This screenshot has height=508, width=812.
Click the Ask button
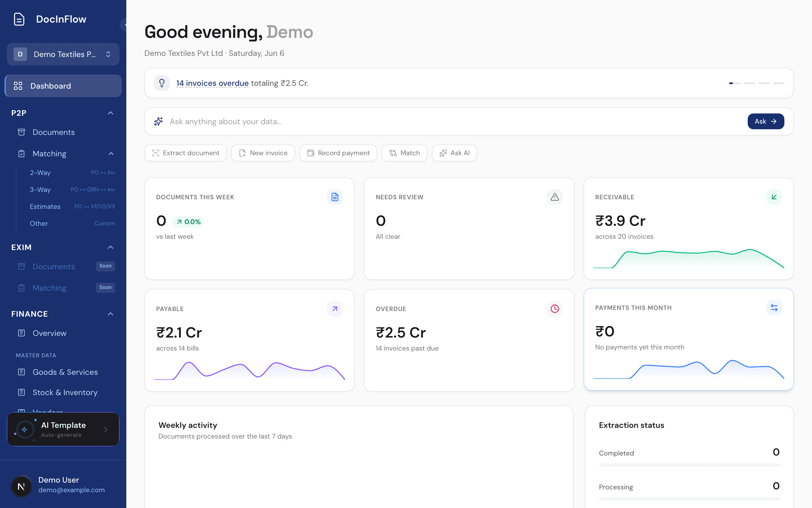766,121
